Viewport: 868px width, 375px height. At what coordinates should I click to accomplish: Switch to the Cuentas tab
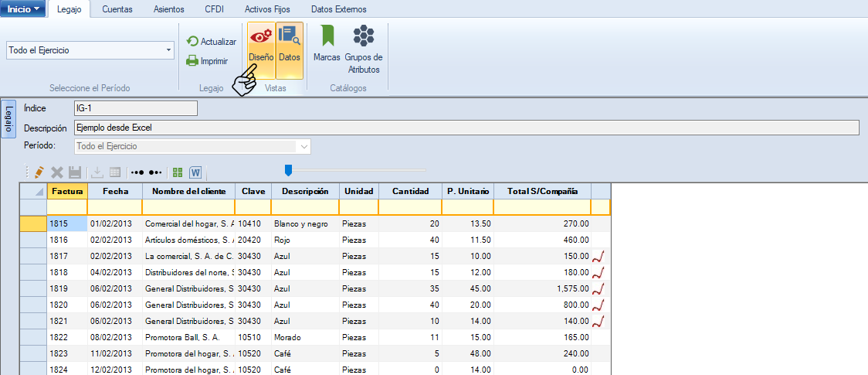point(117,9)
